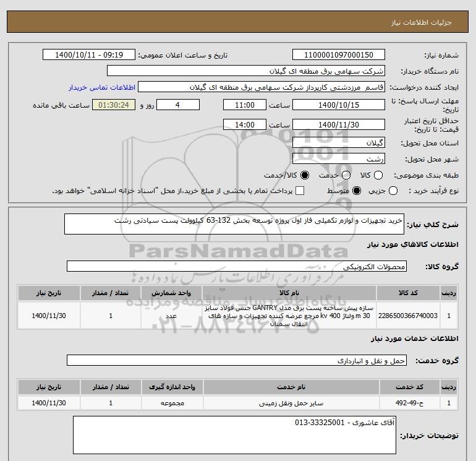Select the کالا radio button
This screenshot has height=461, width=476.
point(378,175)
